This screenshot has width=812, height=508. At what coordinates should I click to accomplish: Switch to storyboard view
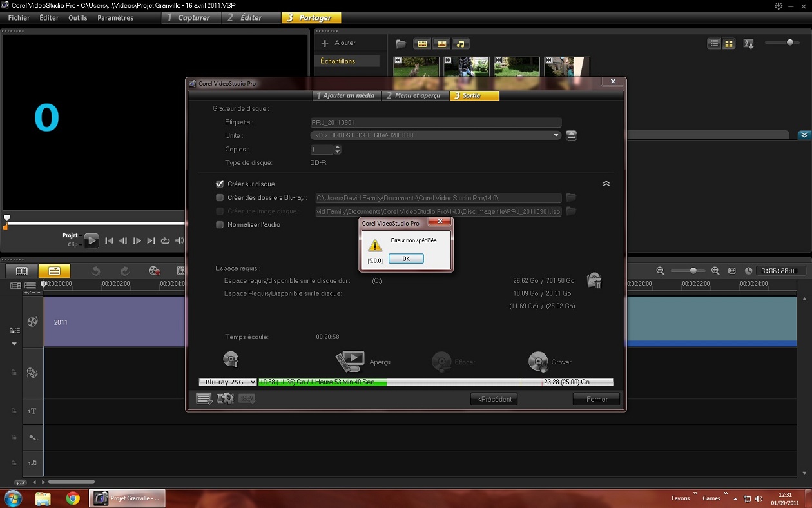22,271
